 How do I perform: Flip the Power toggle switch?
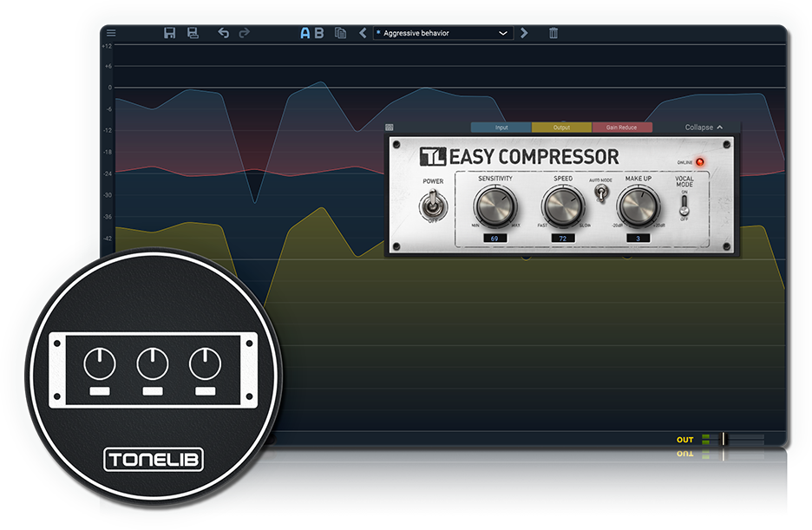click(434, 206)
